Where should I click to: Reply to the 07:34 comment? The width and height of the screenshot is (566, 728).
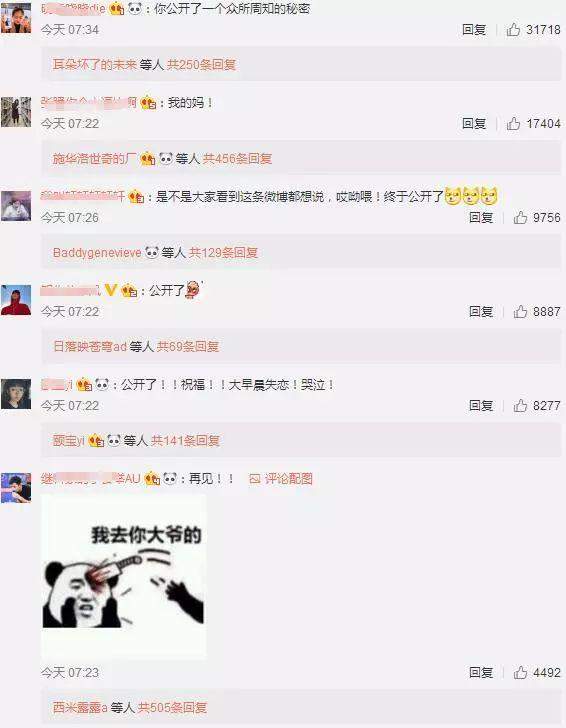tap(474, 30)
